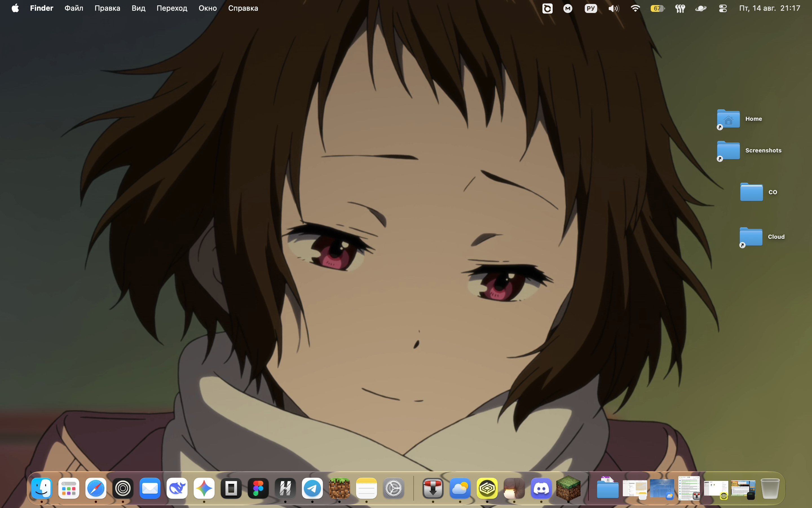Launch Gemini from the dock
Screen dimensions: 812x508
click(x=204, y=488)
